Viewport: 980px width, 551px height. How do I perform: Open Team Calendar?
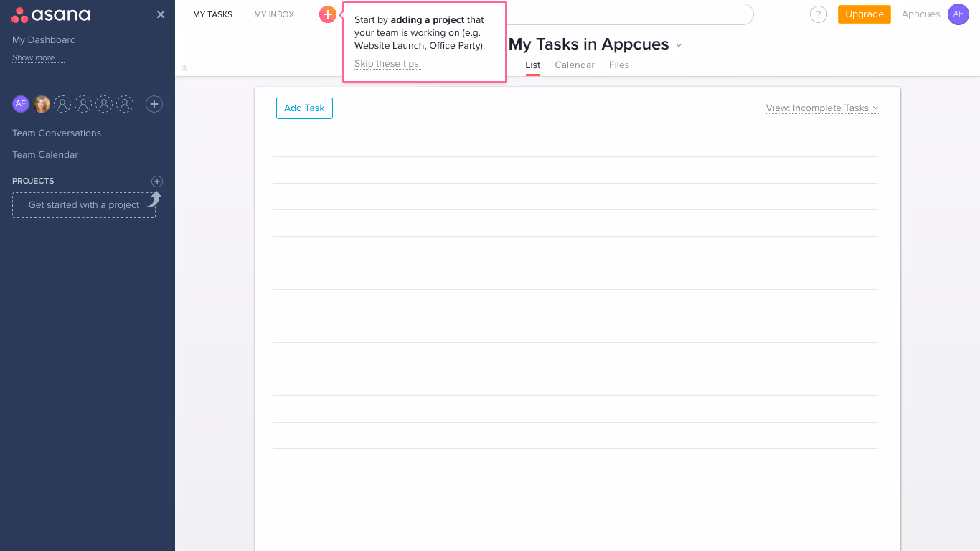click(x=45, y=155)
